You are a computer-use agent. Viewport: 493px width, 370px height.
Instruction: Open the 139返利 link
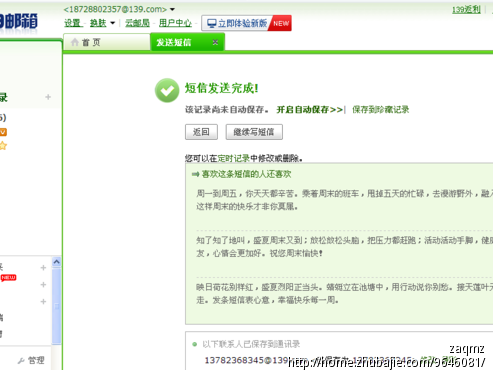pos(466,10)
